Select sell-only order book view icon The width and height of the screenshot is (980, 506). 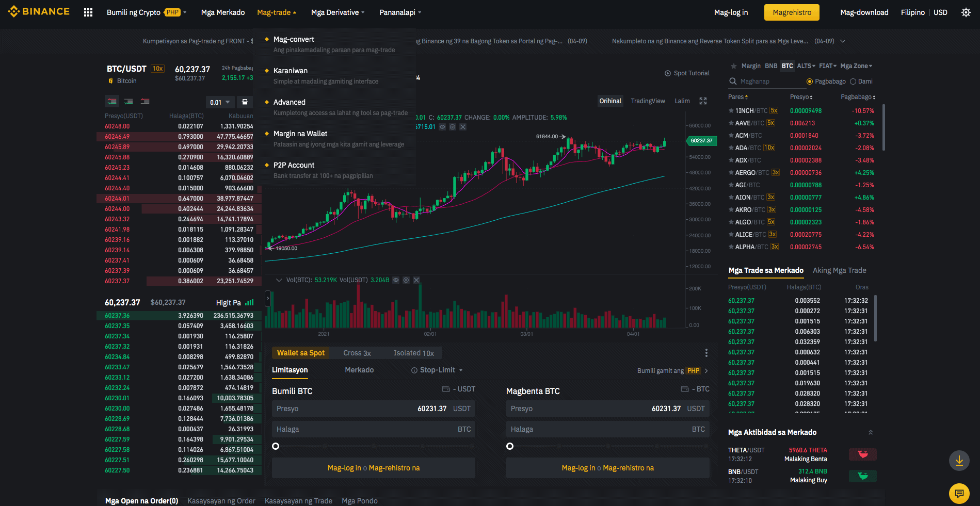[x=145, y=101]
